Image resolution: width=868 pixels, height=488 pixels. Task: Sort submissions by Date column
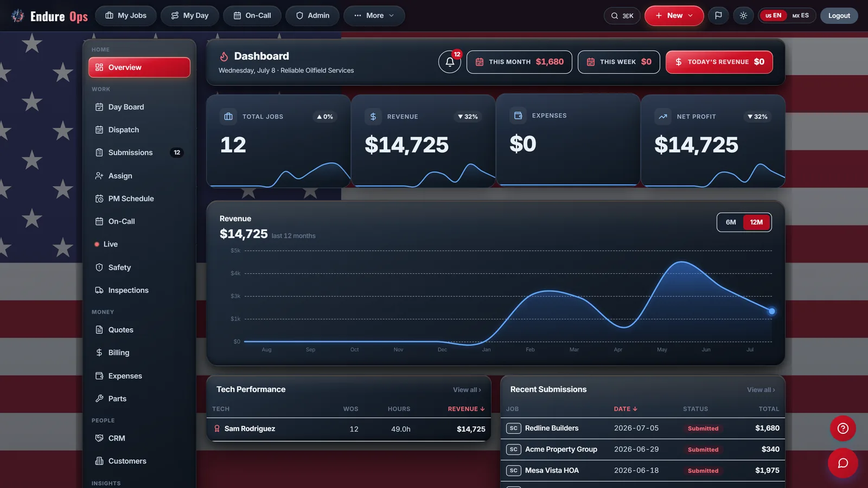tap(626, 409)
